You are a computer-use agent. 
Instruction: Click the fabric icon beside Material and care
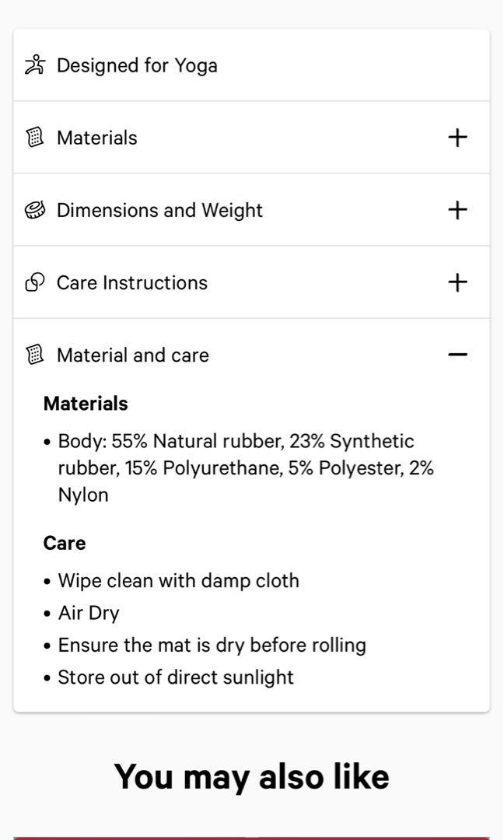click(x=33, y=355)
